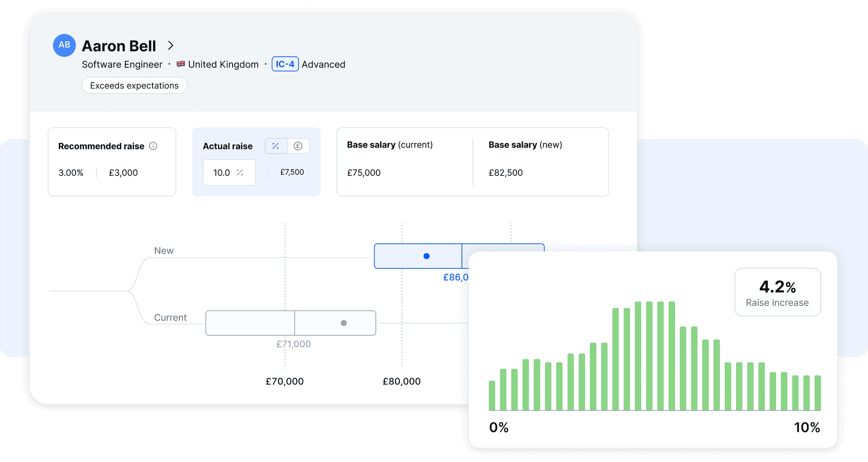Click the New salary band box

point(397,256)
